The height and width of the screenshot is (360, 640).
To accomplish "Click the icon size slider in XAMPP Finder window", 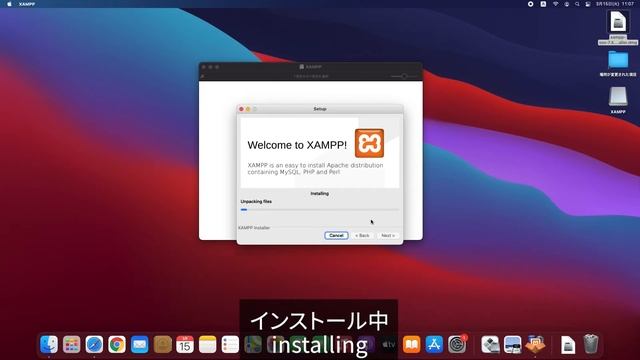I will 403,76.
